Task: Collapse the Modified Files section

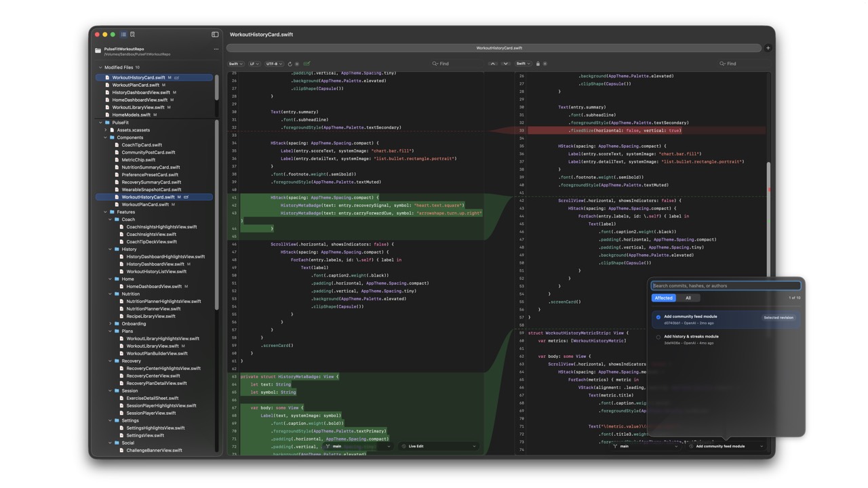Action: pos(100,68)
